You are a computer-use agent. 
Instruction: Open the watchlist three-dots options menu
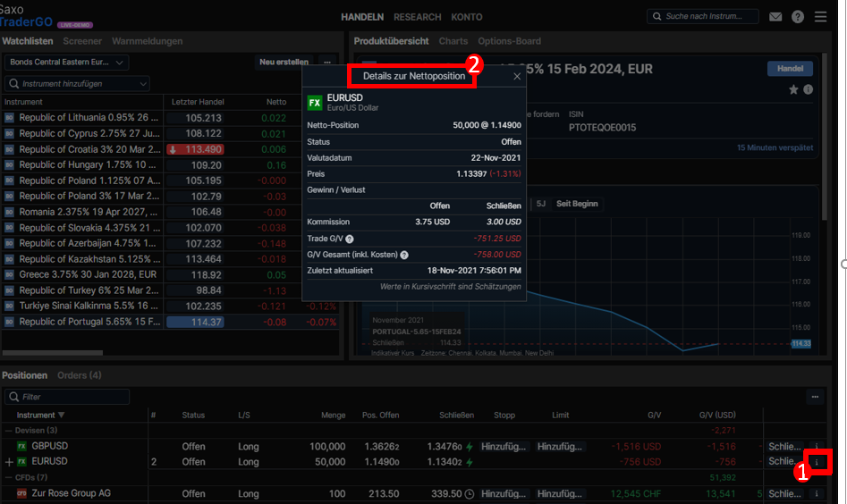[327, 62]
